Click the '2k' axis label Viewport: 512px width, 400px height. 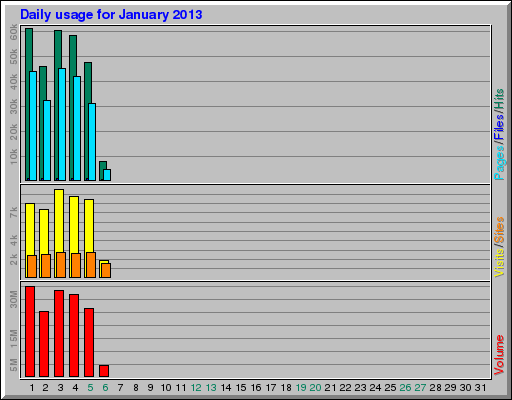pos(13,259)
